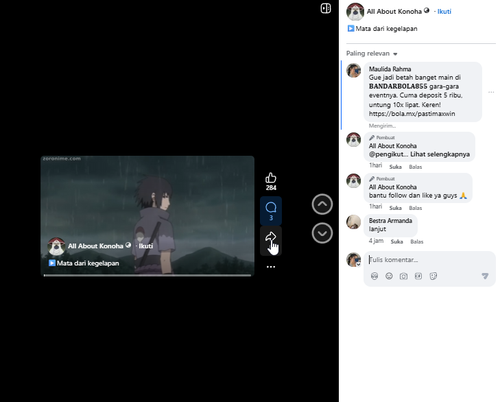Click Bestra Armanda's profile picture
The height and width of the screenshot is (402, 500).
coord(353,222)
